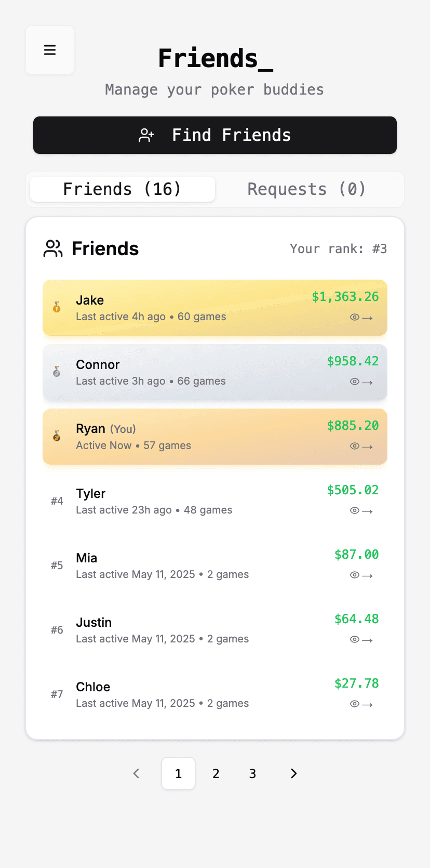The height and width of the screenshot is (868, 430).
Task: Click Jake's gold medal icon
Action: click(57, 308)
